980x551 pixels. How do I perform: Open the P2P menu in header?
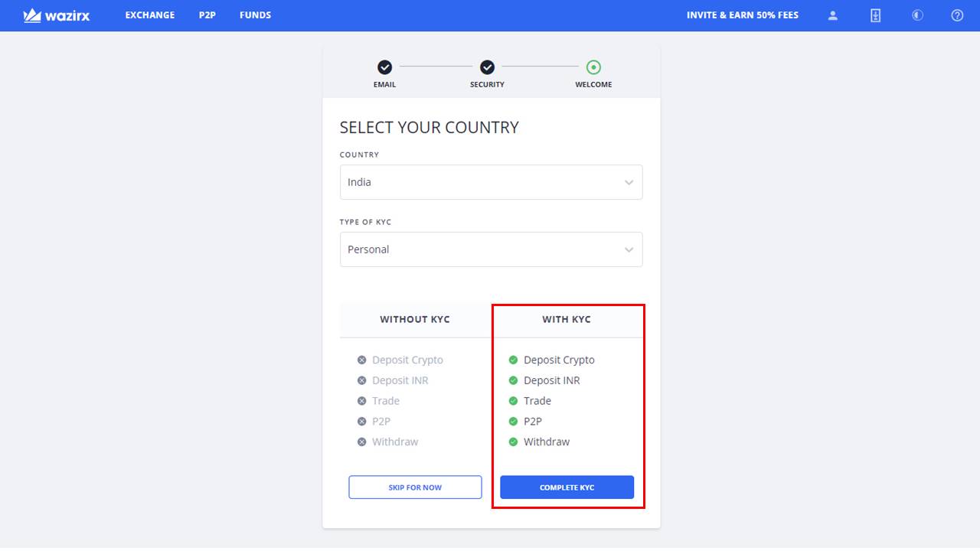tap(207, 15)
